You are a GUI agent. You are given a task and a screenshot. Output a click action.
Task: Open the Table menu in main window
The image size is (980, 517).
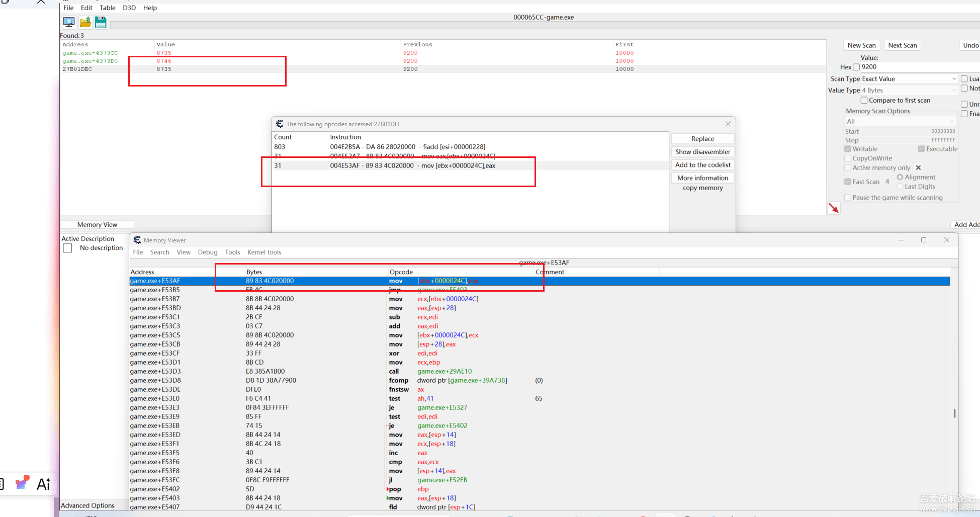click(x=108, y=8)
